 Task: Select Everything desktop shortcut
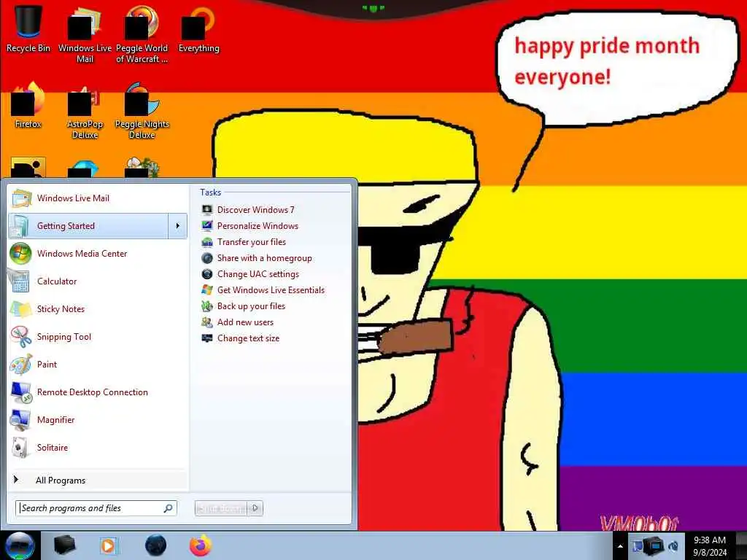tap(198, 29)
